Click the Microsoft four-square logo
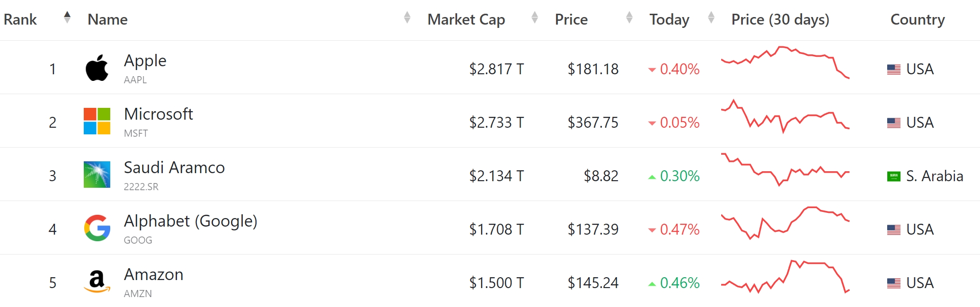The image size is (980, 307). [97, 121]
